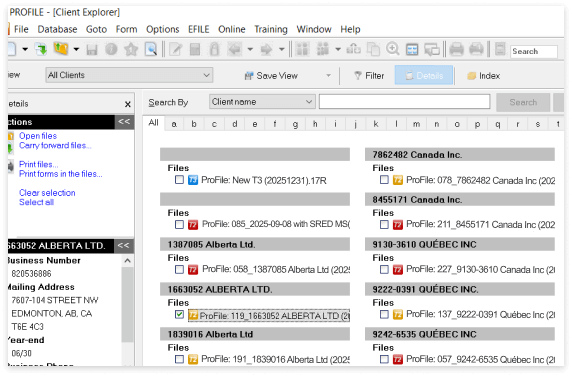Open the EFILE menu

[198, 29]
